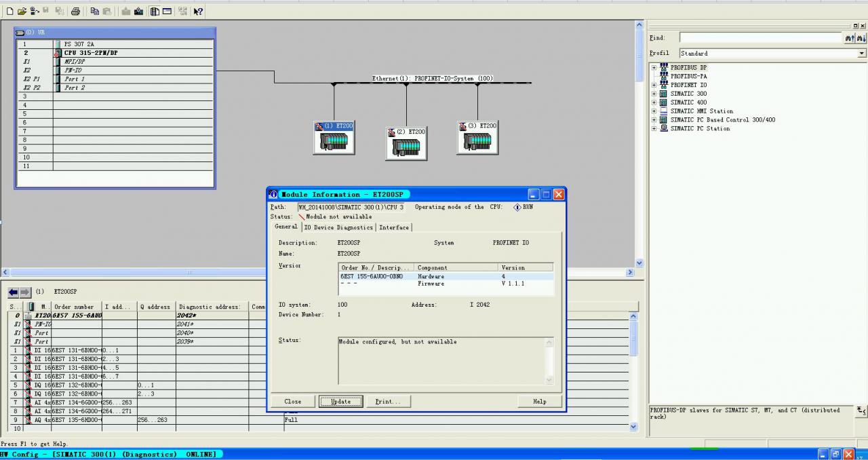This screenshot has height=460, width=868.
Task: Click the Update button
Action: click(x=341, y=402)
